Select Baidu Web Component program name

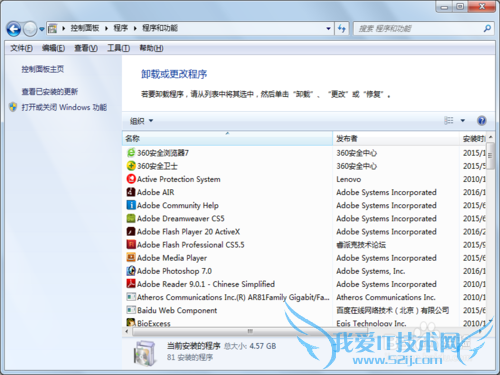pos(177,310)
